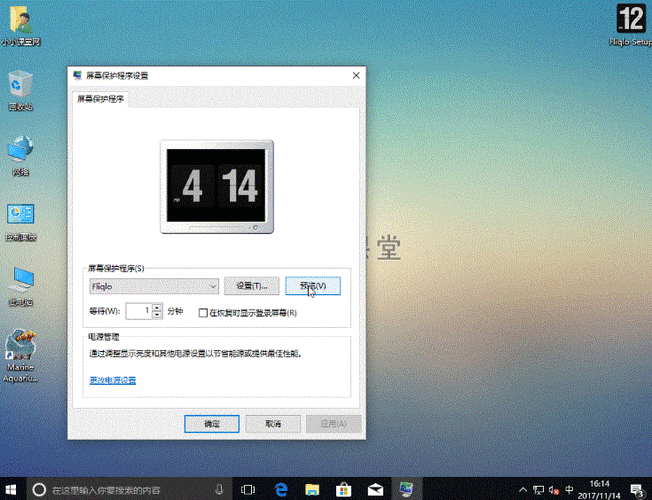The width and height of the screenshot is (652, 500).
Task: Expand the Fliqlo screen saver dropdown
Action: click(210, 286)
